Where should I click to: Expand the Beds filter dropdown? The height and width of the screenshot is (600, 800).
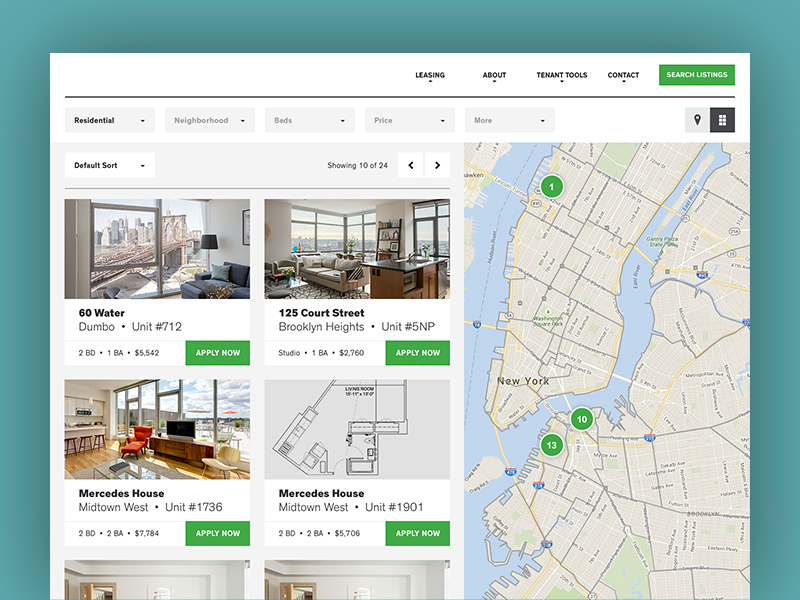309,119
